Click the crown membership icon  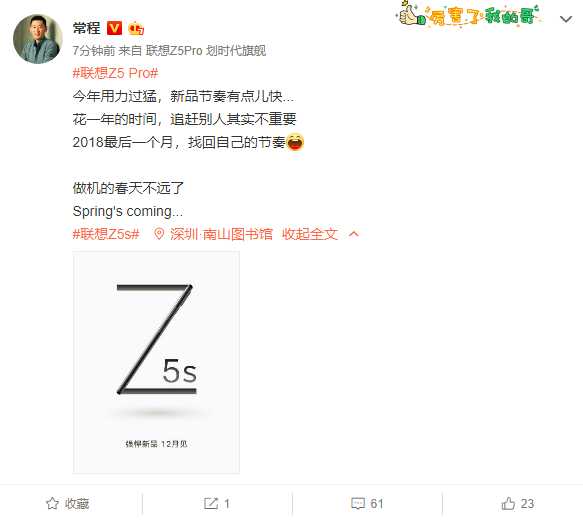(136, 28)
